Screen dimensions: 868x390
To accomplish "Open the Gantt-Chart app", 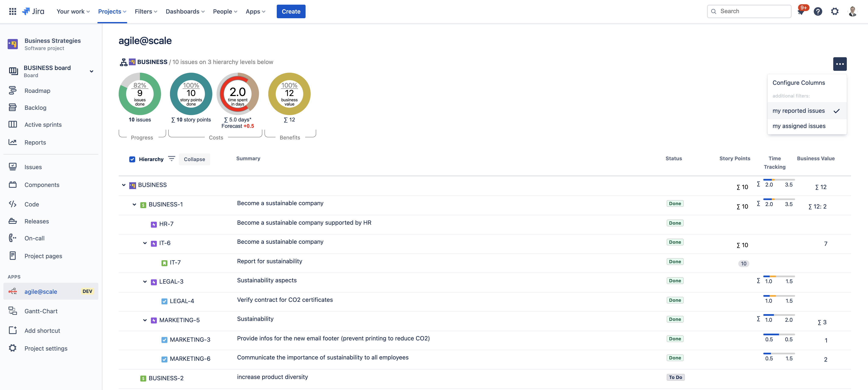I will pyautogui.click(x=41, y=311).
